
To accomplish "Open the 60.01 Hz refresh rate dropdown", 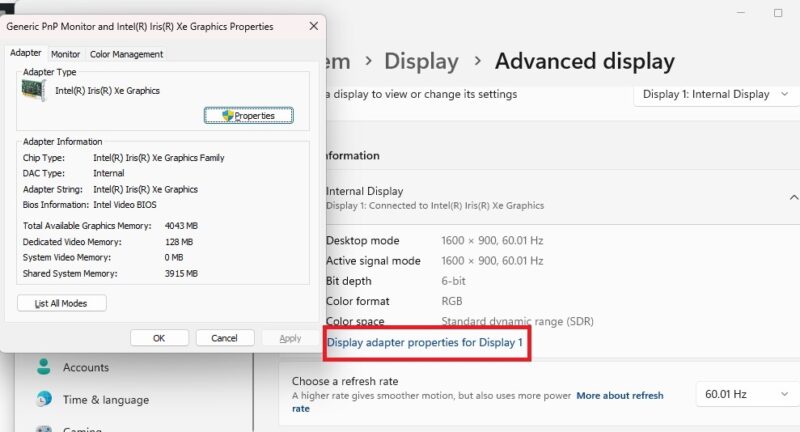I will click(x=746, y=394).
